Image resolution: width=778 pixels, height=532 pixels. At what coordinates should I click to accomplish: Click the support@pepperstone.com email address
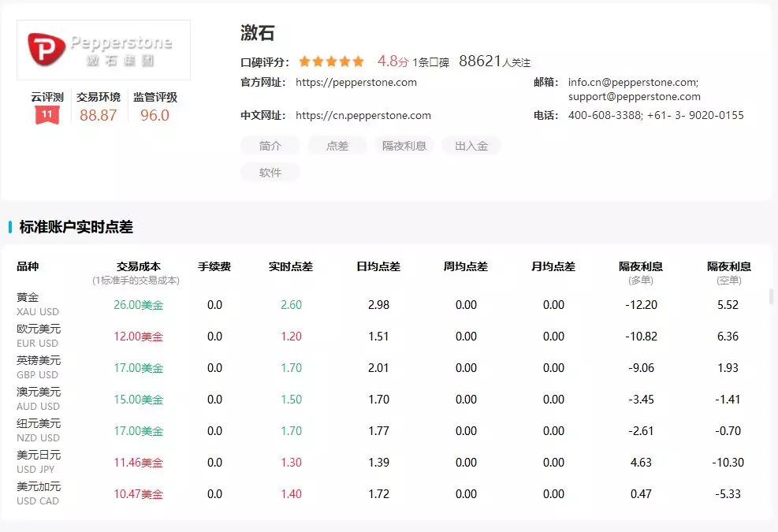(634, 97)
